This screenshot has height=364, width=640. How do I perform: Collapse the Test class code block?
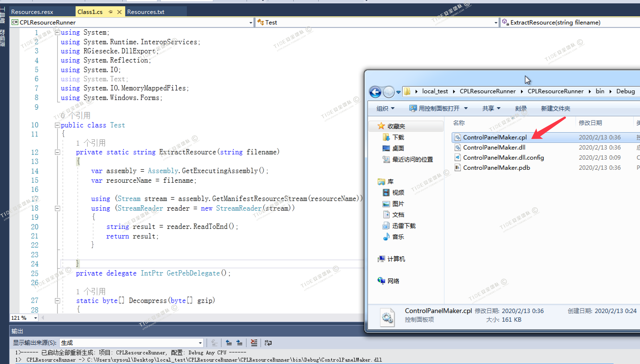[x=57, y=125]
